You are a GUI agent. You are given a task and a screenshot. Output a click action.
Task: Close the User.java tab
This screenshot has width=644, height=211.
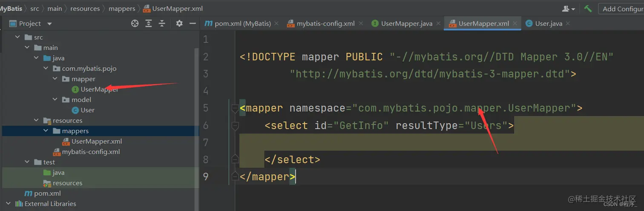[568, 24]
